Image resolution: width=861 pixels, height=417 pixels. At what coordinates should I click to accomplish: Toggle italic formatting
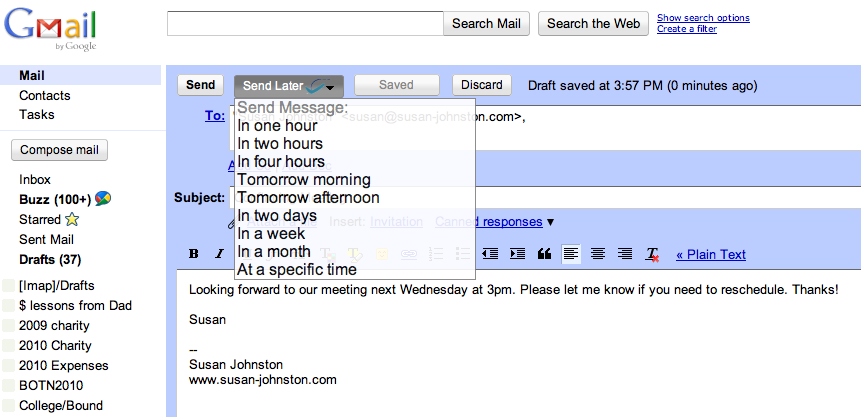click(x=219, y=254)
